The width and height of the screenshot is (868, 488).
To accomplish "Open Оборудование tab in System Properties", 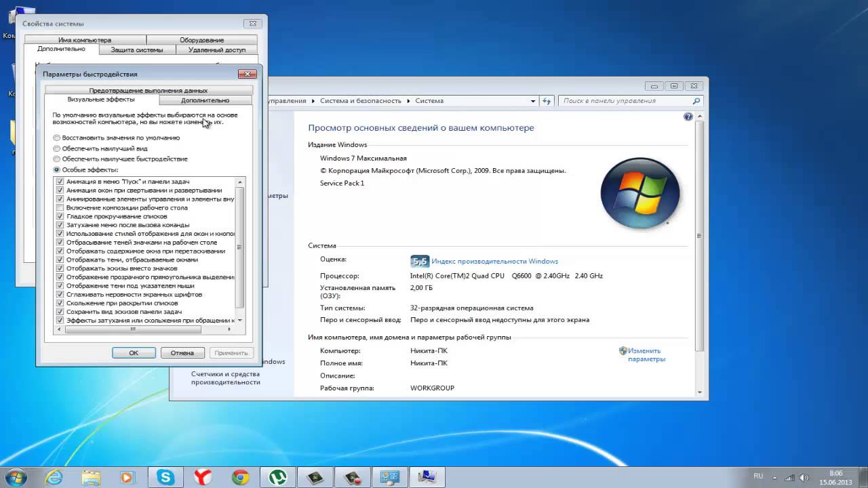I will (202, 40).
